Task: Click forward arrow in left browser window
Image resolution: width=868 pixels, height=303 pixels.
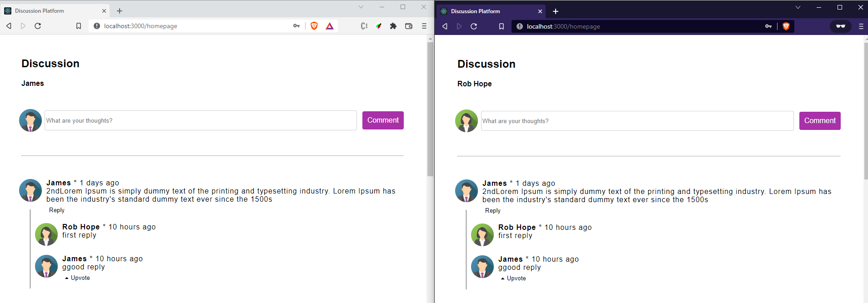Action: (x=23, y=26)
